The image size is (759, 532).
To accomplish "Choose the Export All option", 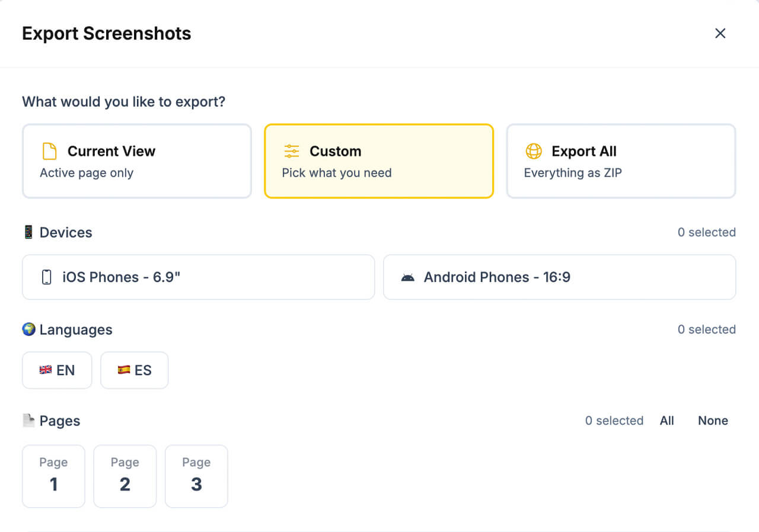I will (621, 161).
